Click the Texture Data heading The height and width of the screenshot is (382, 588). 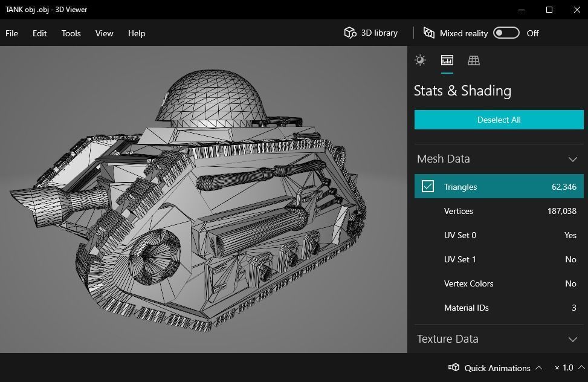[x=447, y=339]
